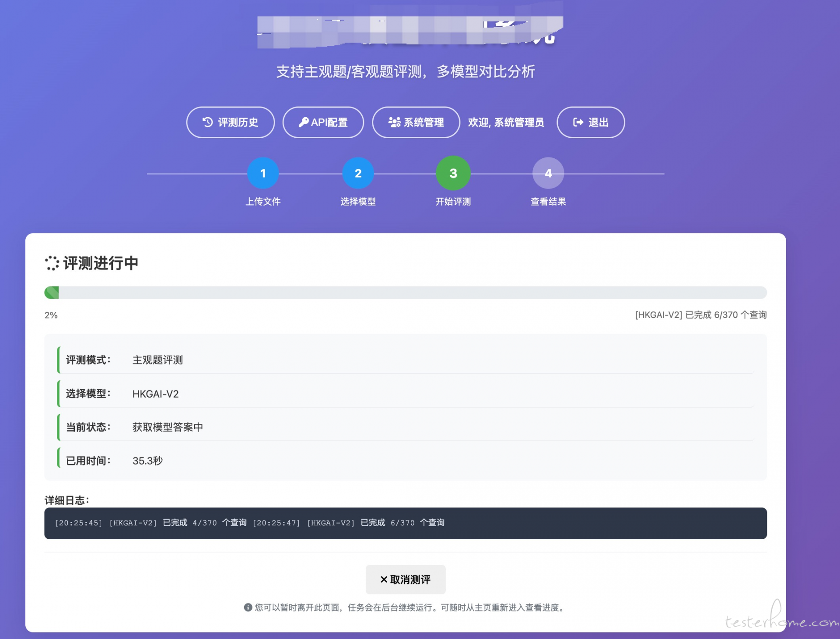
Task: Click the key icon in API配置
Action: tap(303, 122)
